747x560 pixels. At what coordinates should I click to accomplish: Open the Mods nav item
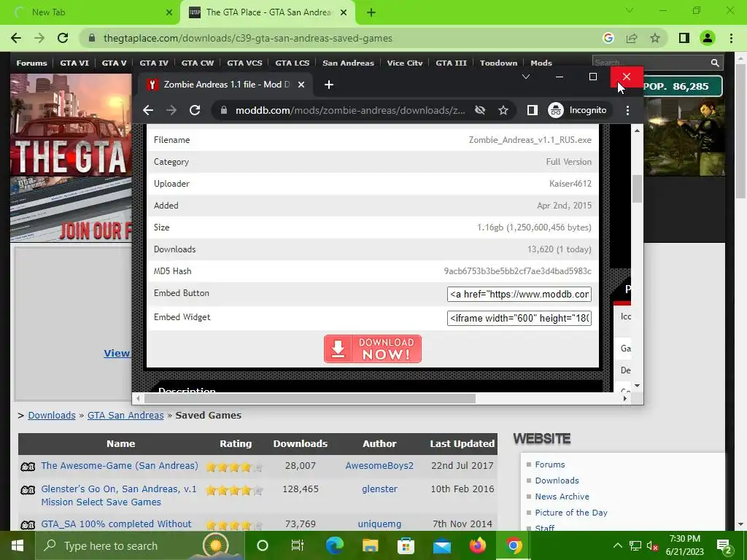point(541,63)
